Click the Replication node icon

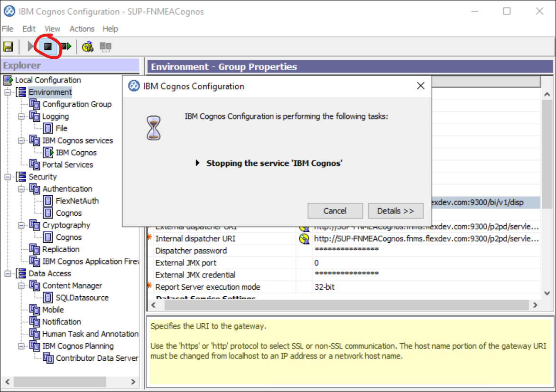click(35, 249)
